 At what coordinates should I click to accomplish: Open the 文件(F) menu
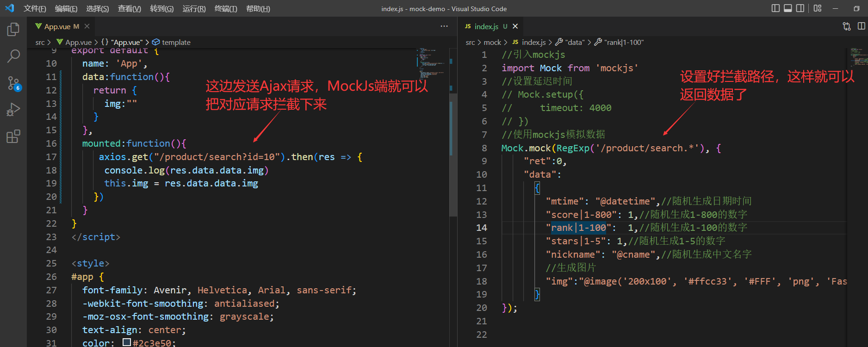(x=35, y=9)
